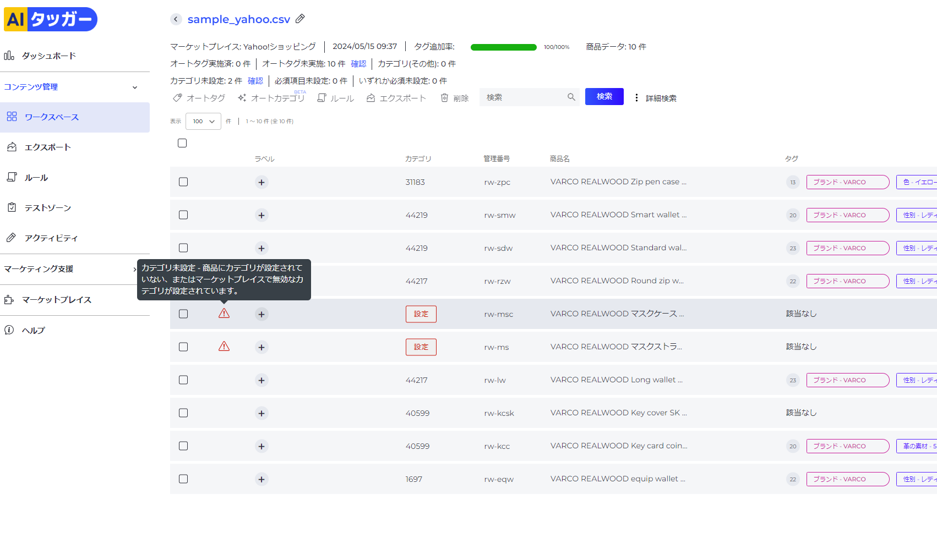Check the box for rw-msc row
Viewport: 937px width, 560px height.
[183, 314]
